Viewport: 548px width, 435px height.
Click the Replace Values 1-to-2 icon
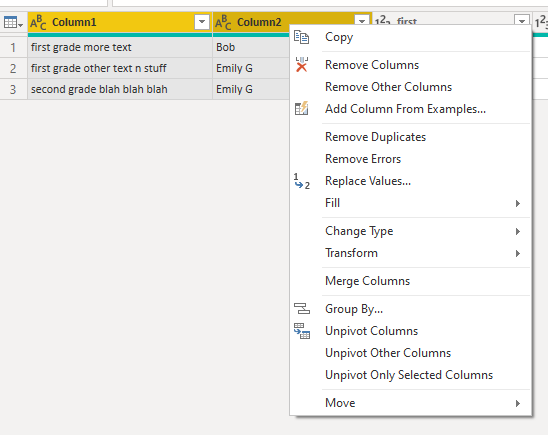[x=302, y=181]
